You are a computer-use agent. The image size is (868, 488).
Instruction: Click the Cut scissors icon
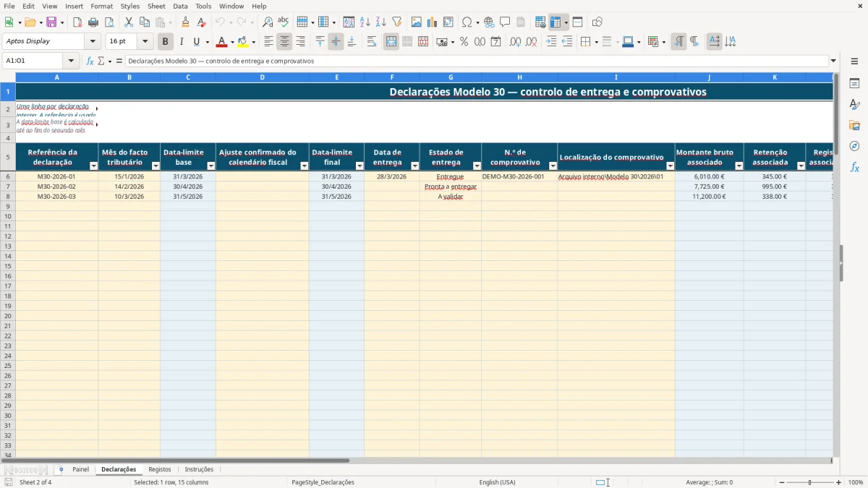(x=129, y=22)
